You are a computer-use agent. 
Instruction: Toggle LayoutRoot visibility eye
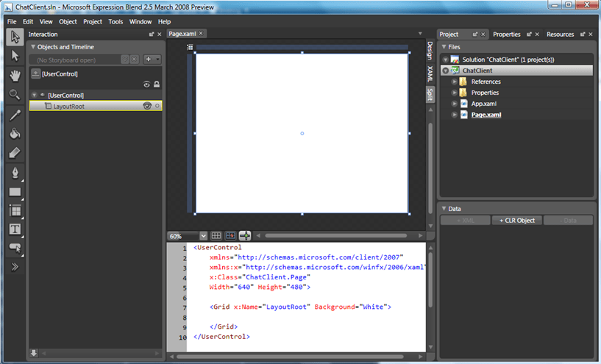147,106
